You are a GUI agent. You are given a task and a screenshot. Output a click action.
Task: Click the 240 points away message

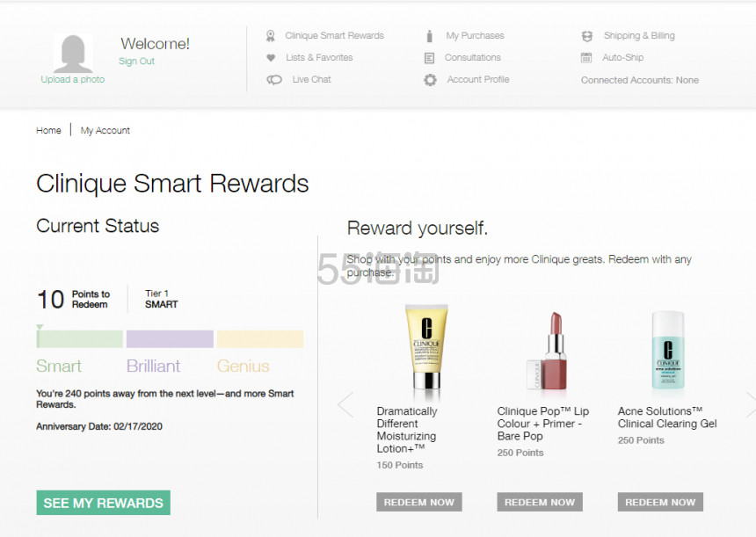[x=165, y=399]
